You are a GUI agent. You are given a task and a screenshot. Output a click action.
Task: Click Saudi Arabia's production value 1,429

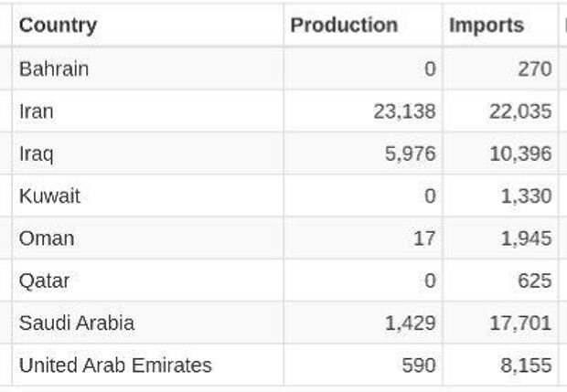[411, 323]
